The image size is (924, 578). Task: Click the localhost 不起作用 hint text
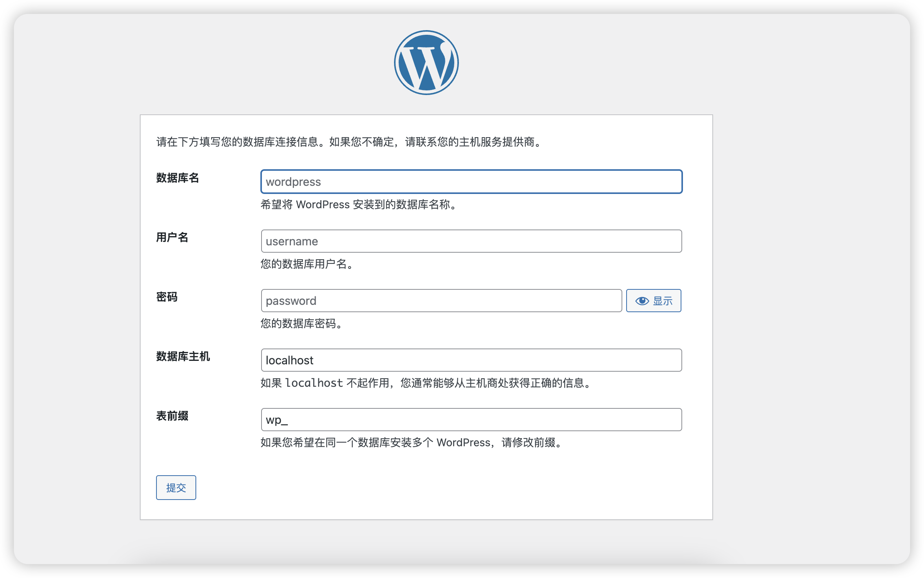coord(426,383)
